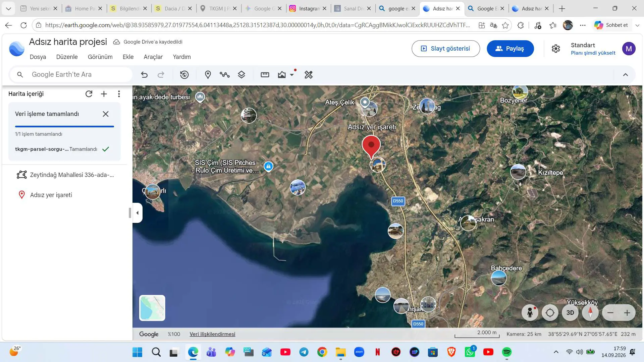Open the browser extensions puzzle icon
The image size is (644, 362).
(521, 25)
